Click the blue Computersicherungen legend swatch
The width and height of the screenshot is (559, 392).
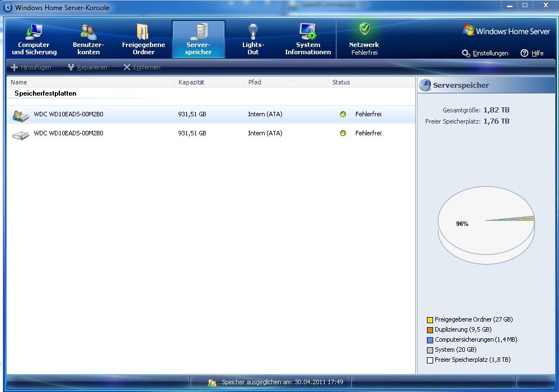click(x=430, y=340)
